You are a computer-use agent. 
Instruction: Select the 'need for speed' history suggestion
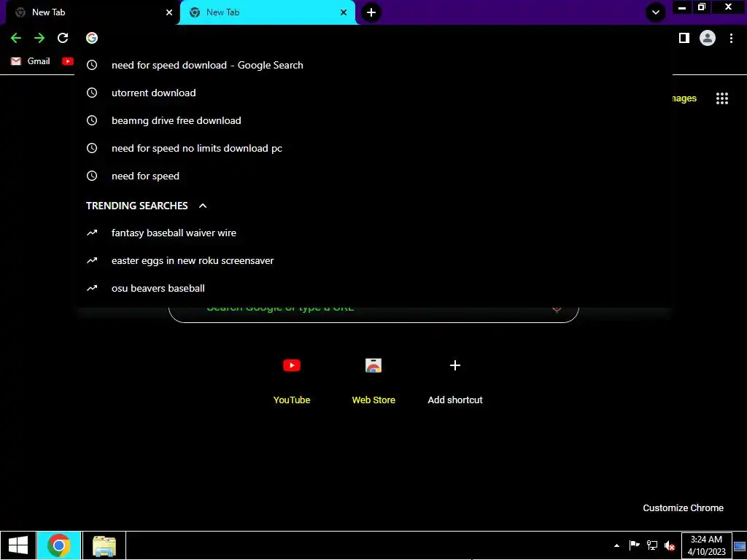click(373, 176)
